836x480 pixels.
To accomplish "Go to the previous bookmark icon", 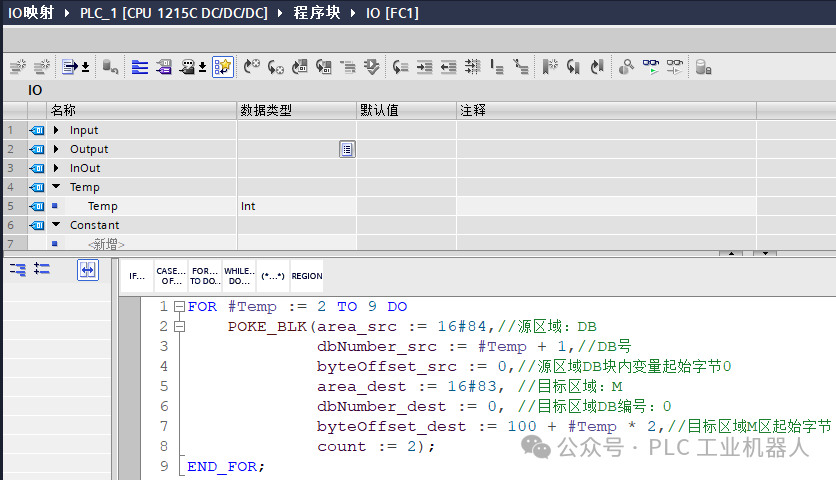I will tap(573, 67).
